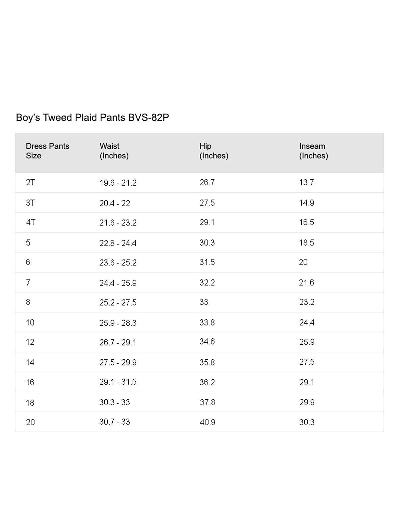Click the "Boy's Tweed Plaid Pants BVS-82P" title
This screenshot has height=532, width=399.
(x=92, y=118)
